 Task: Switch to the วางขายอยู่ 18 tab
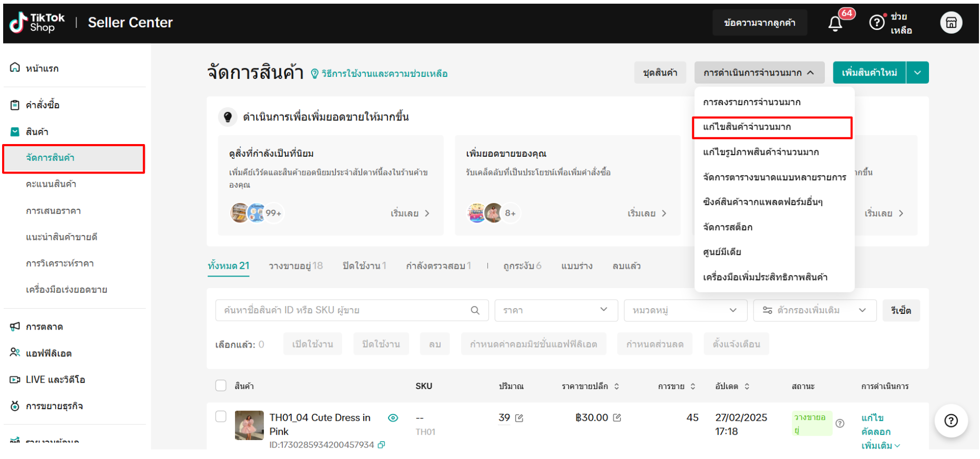coord(295,266)
